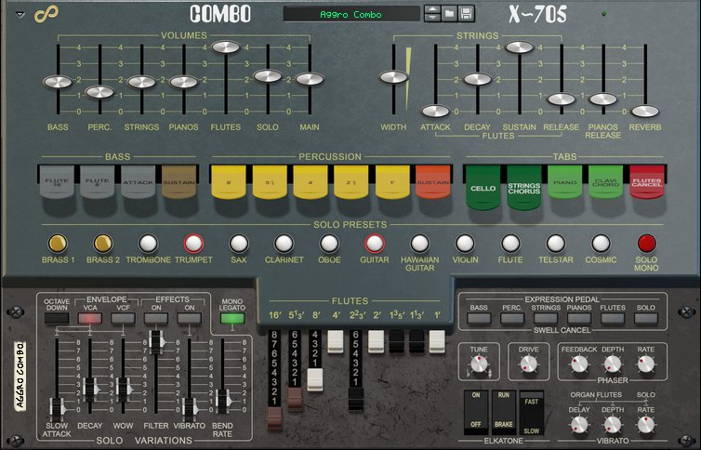Select the Violin solo preset
Viewport: 701px width, 450px height.
click(x=465, y=243)
